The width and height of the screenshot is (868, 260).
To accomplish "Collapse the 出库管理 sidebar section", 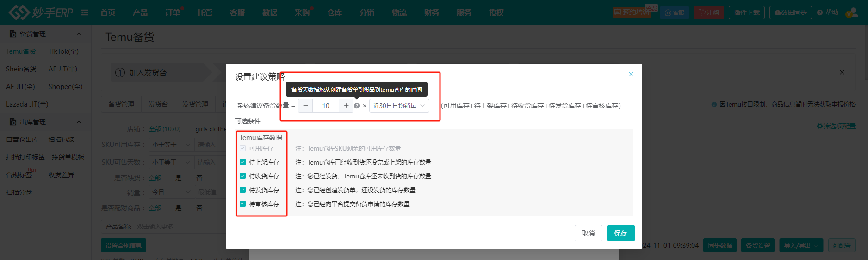I will tap(79, 122).
